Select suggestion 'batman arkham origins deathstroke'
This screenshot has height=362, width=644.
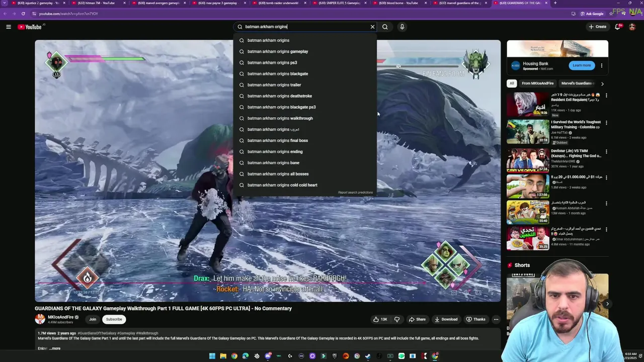point(305,96)
